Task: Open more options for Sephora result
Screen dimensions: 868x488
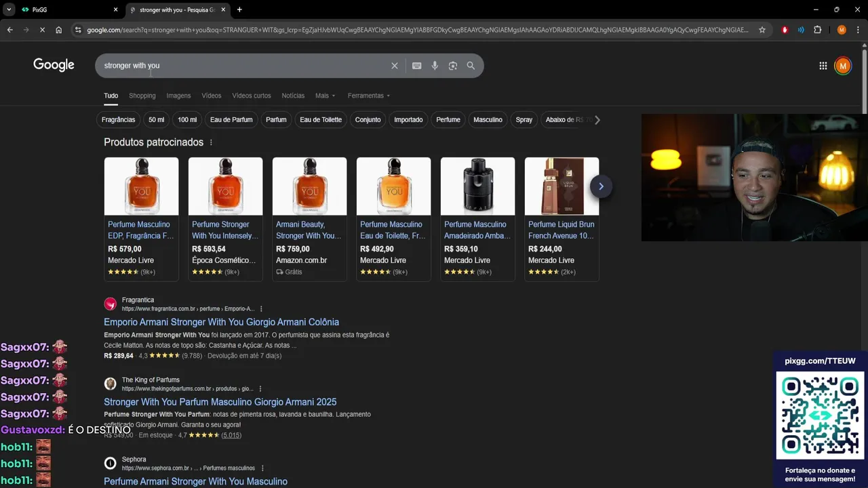Action: (262, 468)
